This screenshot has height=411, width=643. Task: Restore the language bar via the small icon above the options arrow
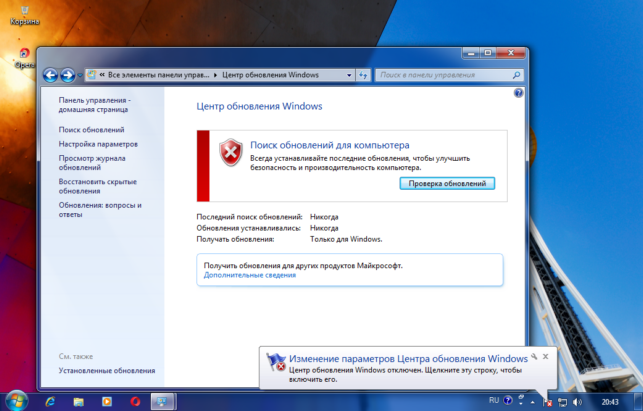(x=522, y=397)
